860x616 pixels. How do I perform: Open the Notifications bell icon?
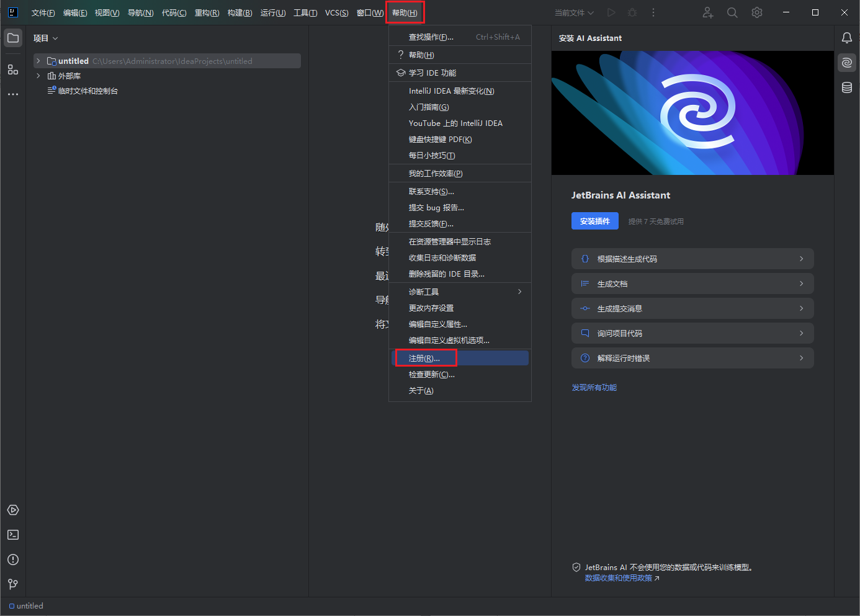coord(847,38)
